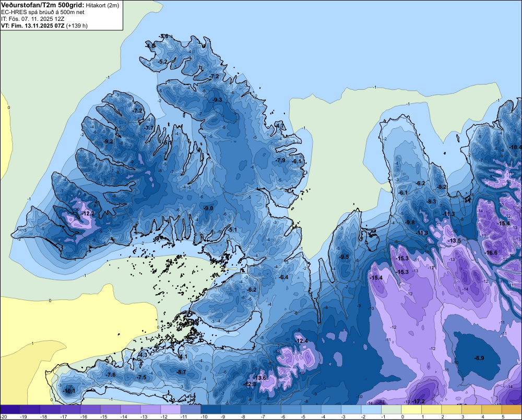Click the -10 legend scale label

pyautogui.click(x=204, y=417)
